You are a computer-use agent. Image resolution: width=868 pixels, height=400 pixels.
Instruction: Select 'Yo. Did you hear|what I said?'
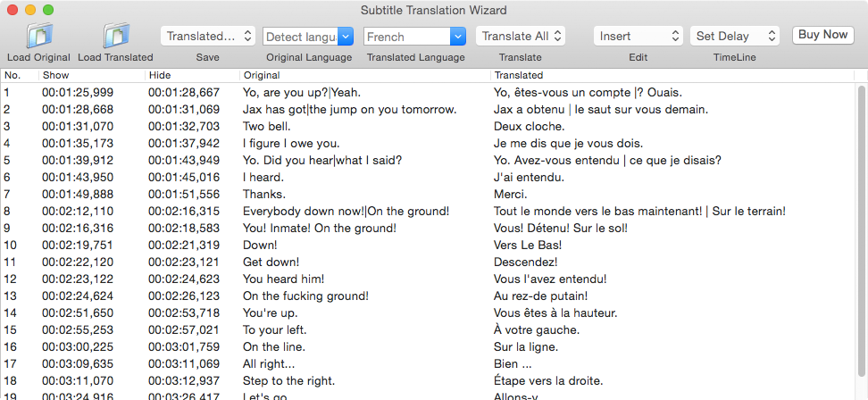point(322,161)
